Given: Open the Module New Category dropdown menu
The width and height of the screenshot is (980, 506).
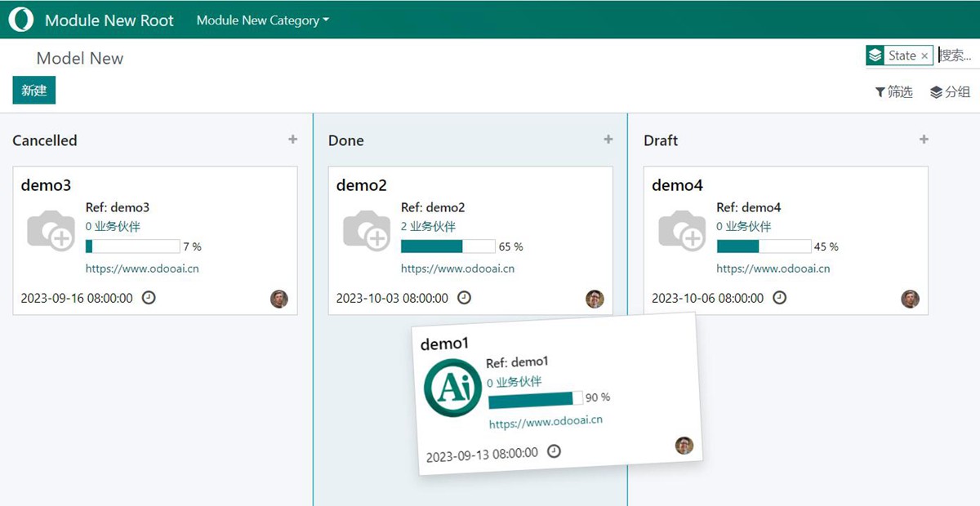Looking at the screenshot, I should [262, 20].
